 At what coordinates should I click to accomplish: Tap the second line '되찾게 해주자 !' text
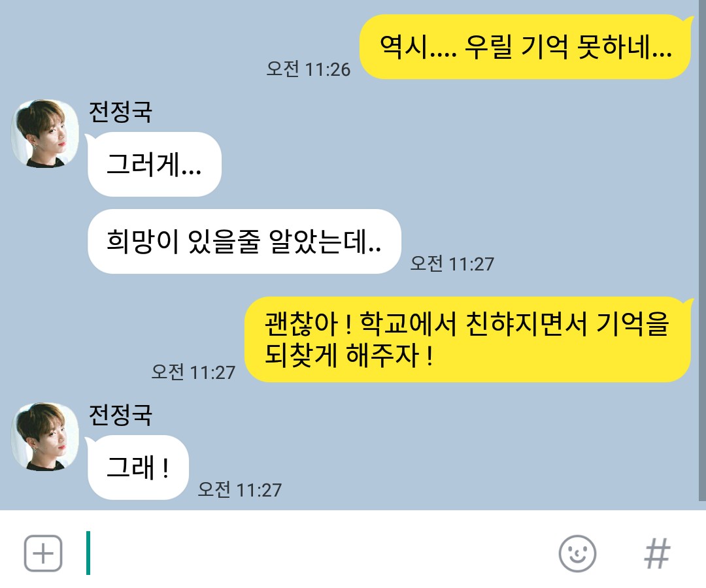coord(349,355)
